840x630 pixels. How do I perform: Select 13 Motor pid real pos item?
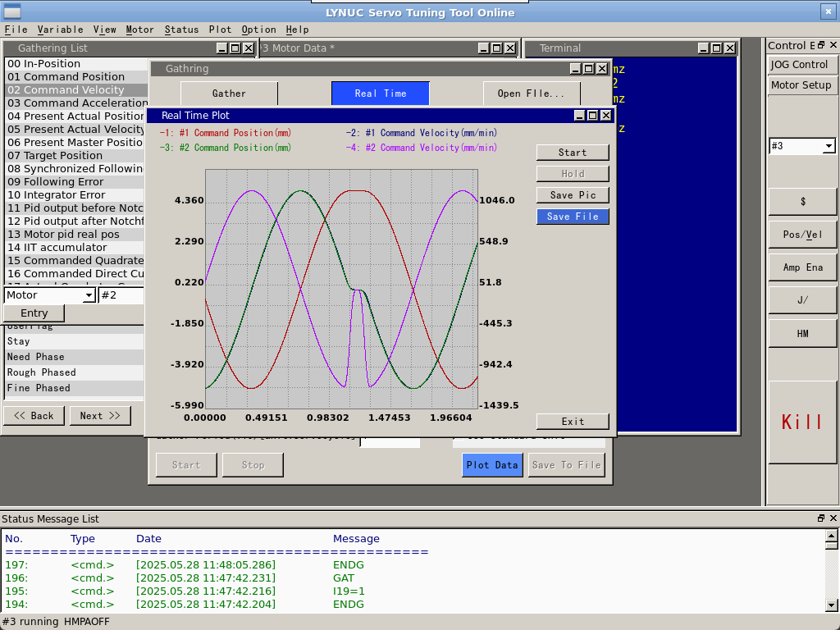pyautogui.click(x=75, y=234)
